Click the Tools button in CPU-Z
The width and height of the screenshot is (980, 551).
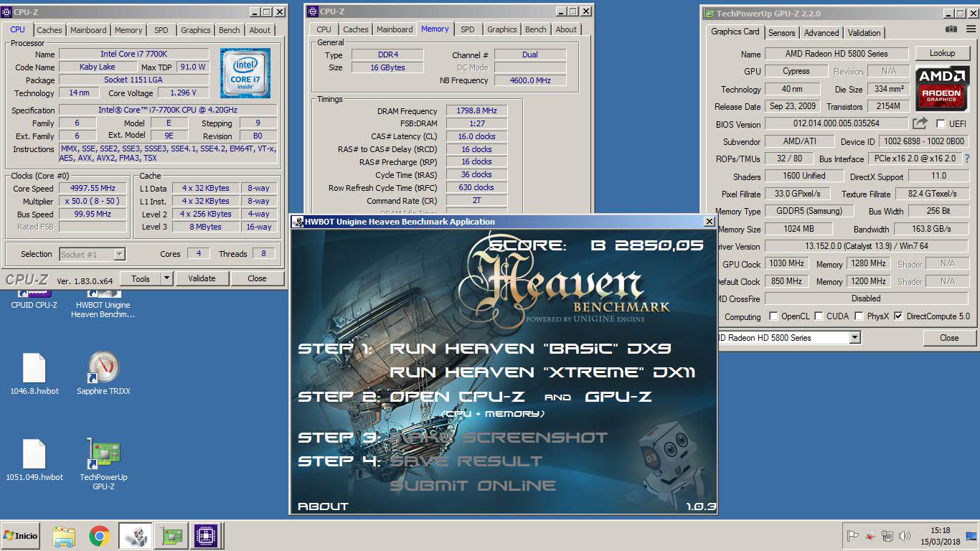click(141, 278)
